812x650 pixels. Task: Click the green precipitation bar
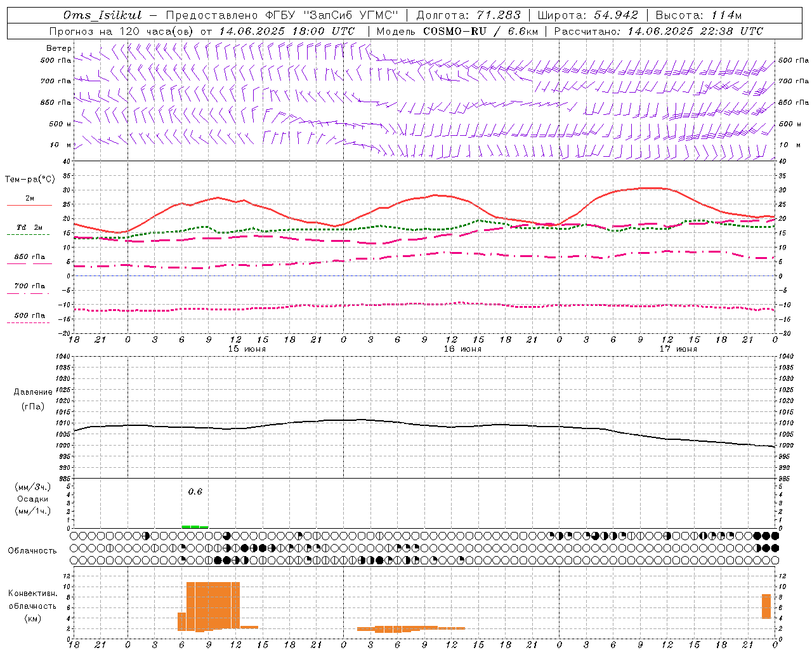click(195, 526)
